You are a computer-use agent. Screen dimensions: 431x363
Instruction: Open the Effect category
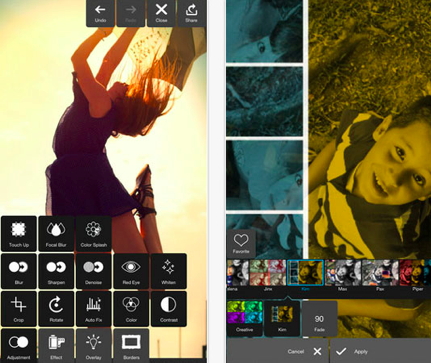[56, 346]
